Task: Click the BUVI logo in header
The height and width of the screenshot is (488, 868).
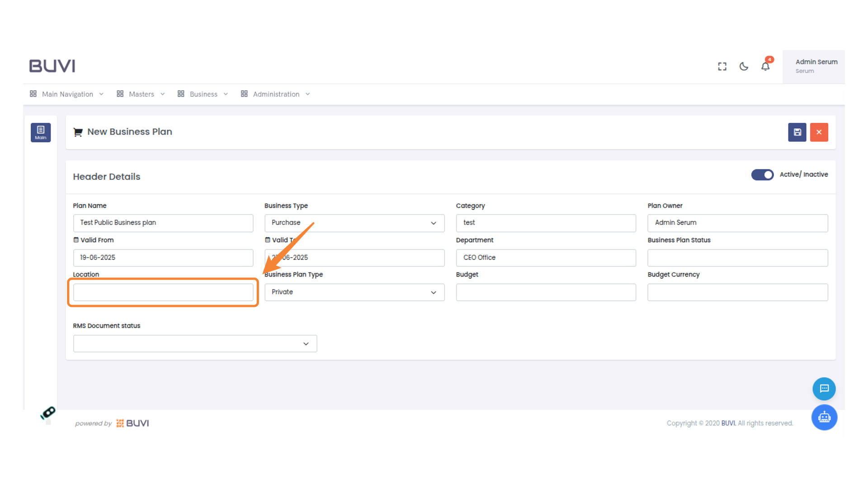Action: [x=52, y=66]
